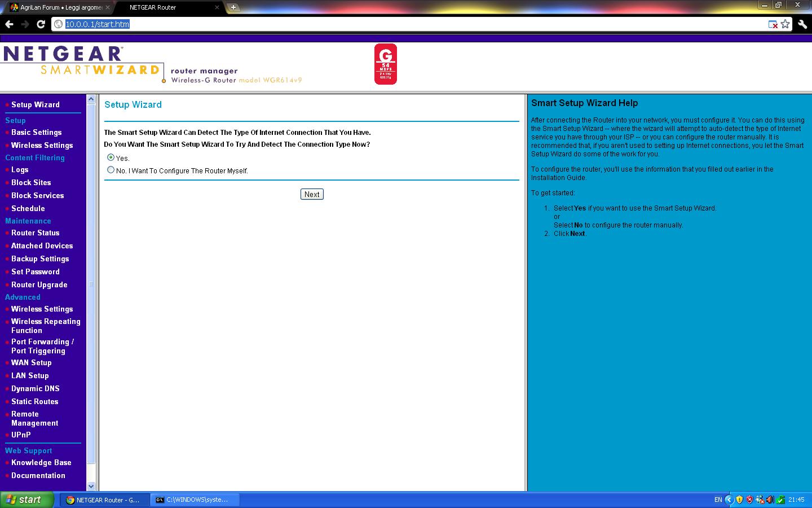
Task: Open Port Forwarding / Port Triggering
Action: [x=42, y=346]
